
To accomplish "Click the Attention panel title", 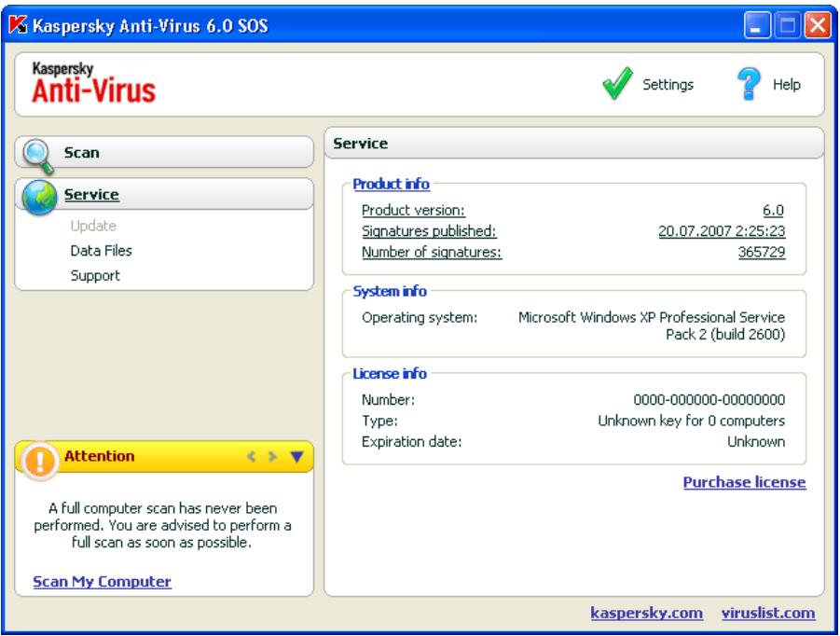I will click(x=99, y=456).
